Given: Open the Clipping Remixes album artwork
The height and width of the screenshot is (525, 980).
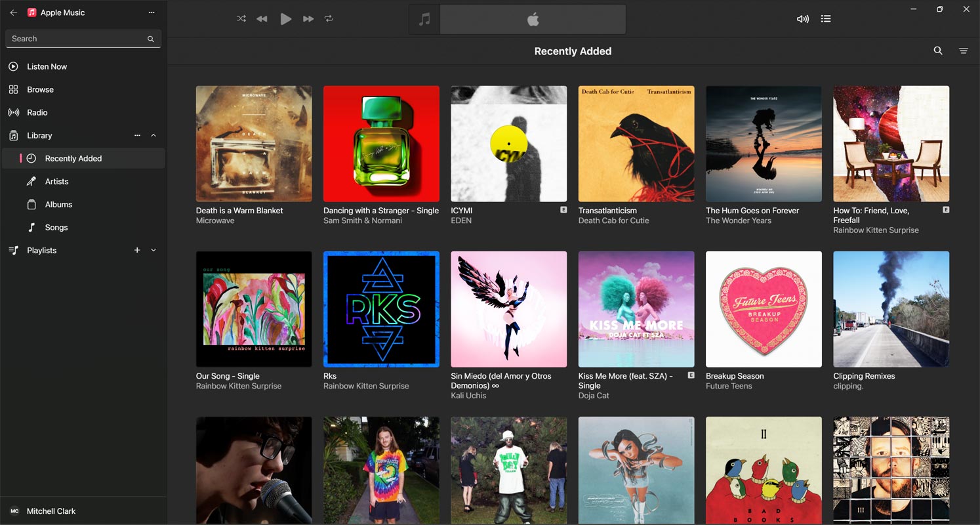Looking at the screenshot, I should 891,309.
